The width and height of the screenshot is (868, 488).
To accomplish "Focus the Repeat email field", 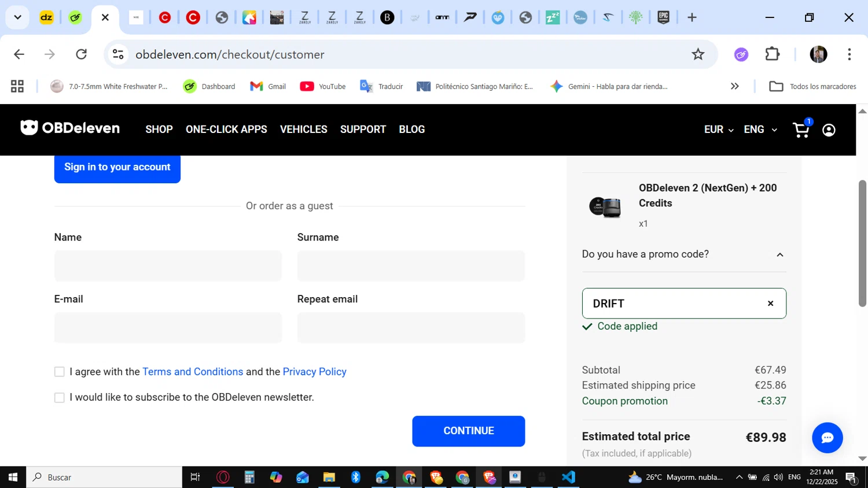I will [x=411, y=328].
